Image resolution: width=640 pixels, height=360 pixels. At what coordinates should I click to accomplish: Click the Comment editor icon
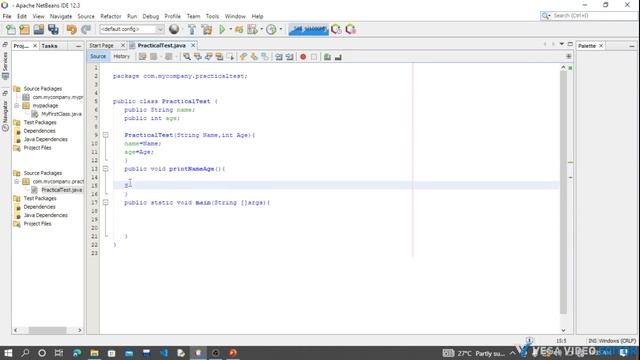coord(327,57)
